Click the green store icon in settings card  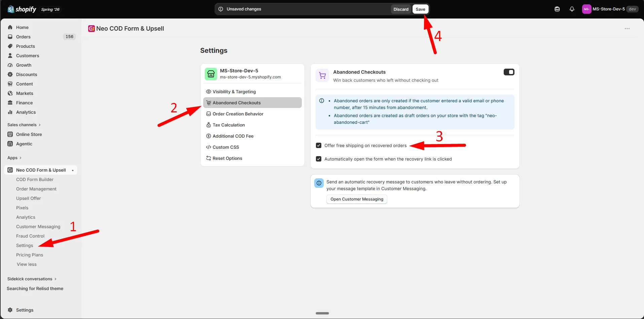[211, 74]
